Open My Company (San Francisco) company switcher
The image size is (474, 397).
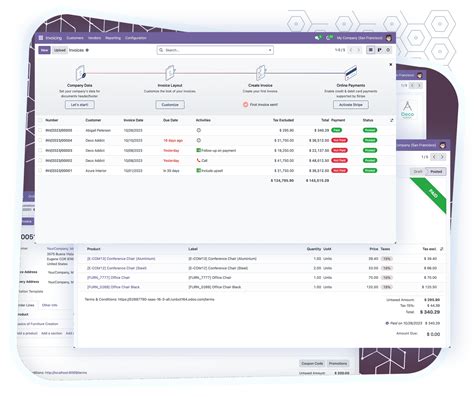pyautogui.click(x=359, y=38)
